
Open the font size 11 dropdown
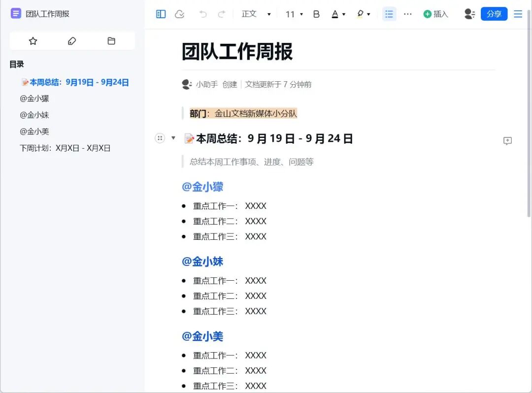pos(294,14)
